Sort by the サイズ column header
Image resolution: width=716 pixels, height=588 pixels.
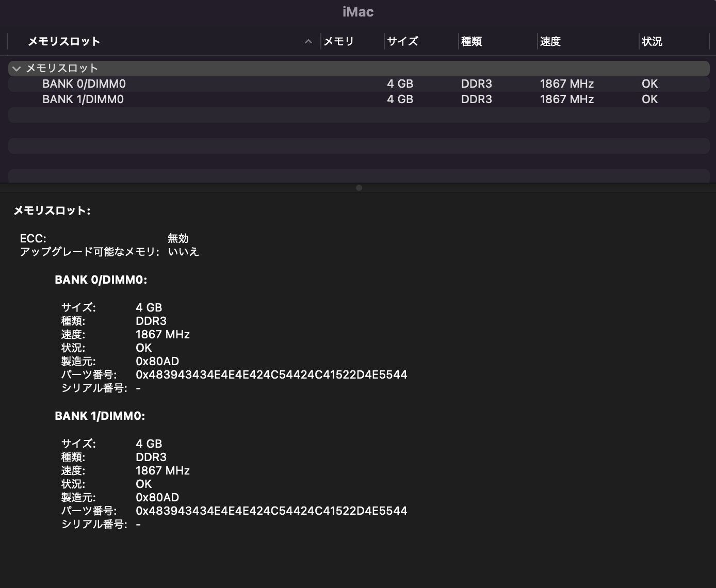(x=402, y=42)
